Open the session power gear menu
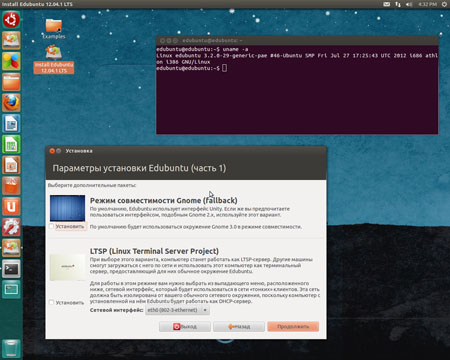Viewport: 450px width, 360px height. pos(444,4)
